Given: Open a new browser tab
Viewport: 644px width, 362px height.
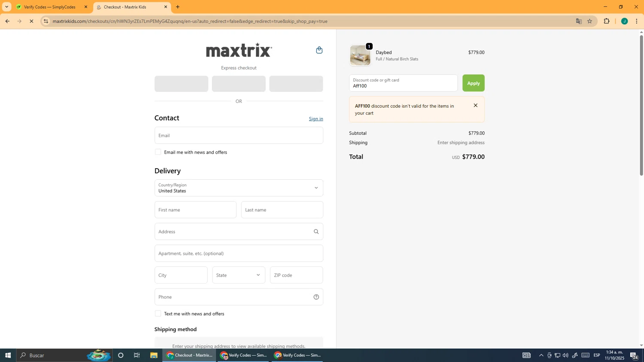Looking at the screenshot, I should (x=178, y=7).
